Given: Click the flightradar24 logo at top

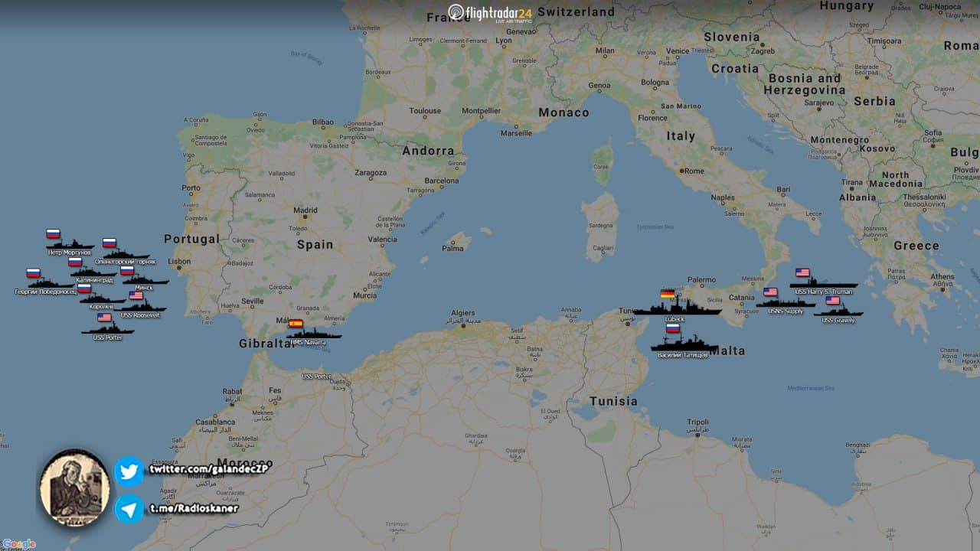Looking at the screenshot, I should (490, 14).
